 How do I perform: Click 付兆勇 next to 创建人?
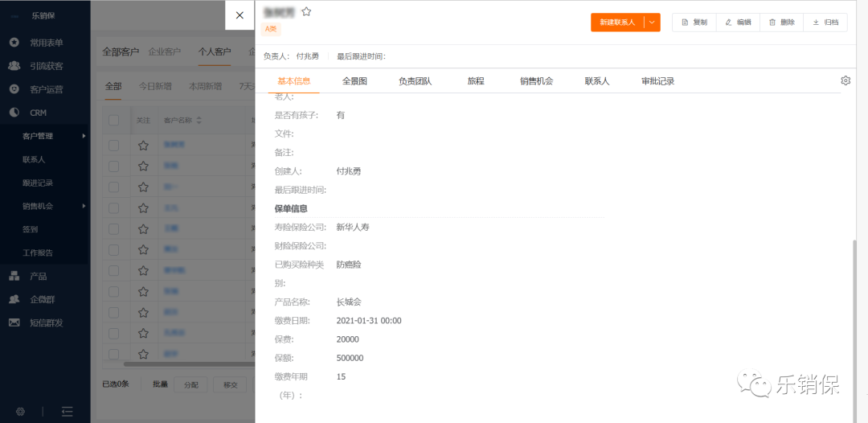coord(349,171)
